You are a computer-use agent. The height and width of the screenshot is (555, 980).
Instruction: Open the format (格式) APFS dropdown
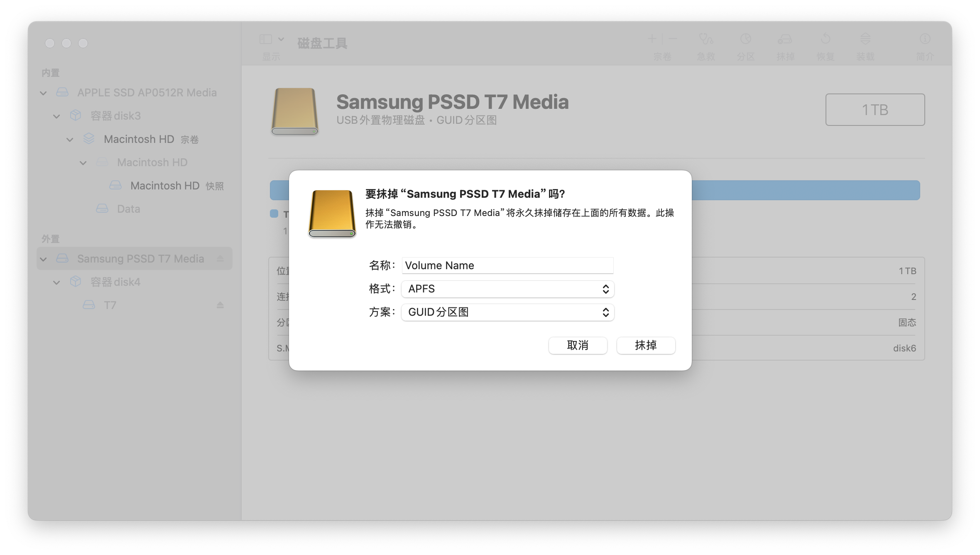(x=507, y=289)
